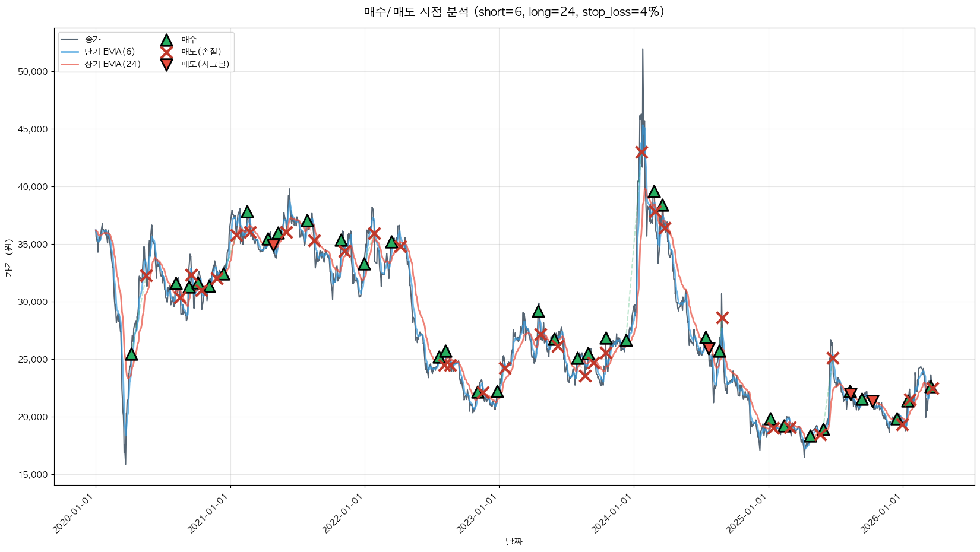
Task: Select the stop-loss X near the 43,000 peak
Action: tap(641, 152)
